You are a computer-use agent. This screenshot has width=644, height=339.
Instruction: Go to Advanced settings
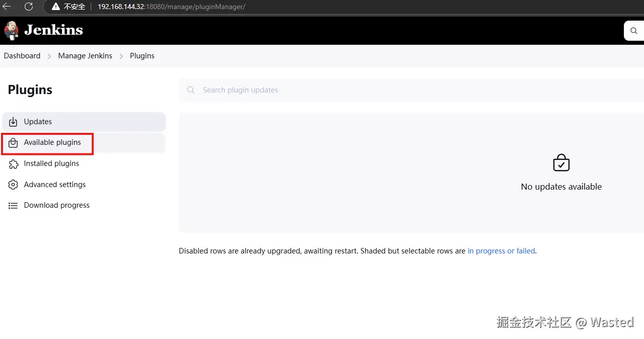click(x=84, y=185)
